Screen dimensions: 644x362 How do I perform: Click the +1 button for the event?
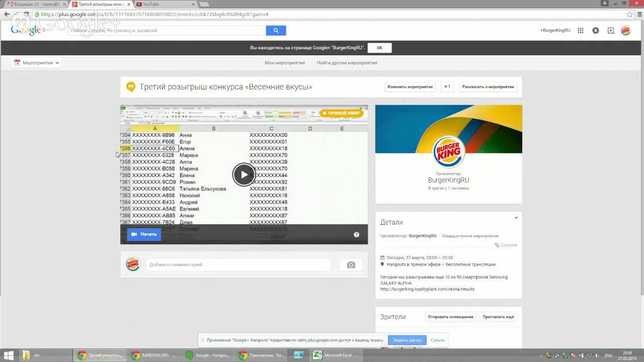pos(447,86)
